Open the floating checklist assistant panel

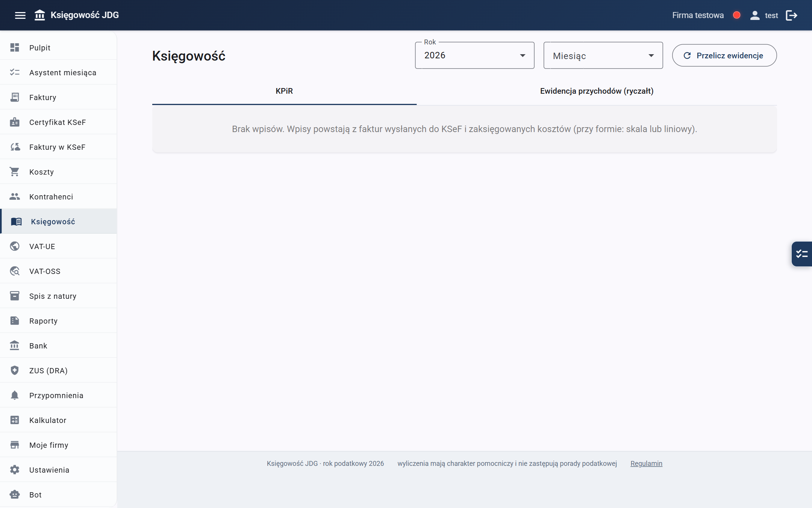click(802, 254)
